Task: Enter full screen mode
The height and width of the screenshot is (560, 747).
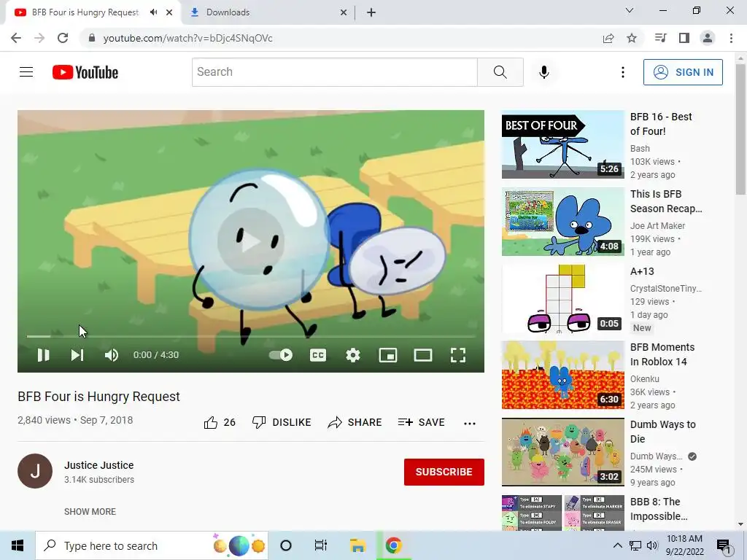Action: point(458,355)
